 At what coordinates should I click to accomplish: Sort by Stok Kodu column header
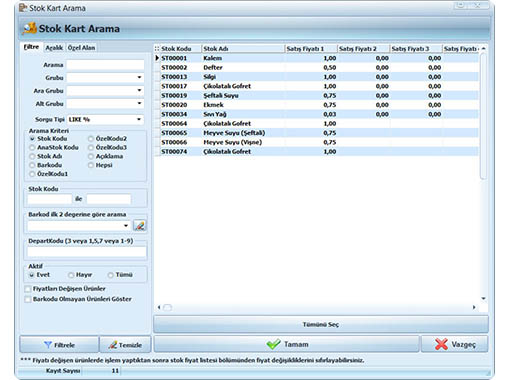pos(180,49)
